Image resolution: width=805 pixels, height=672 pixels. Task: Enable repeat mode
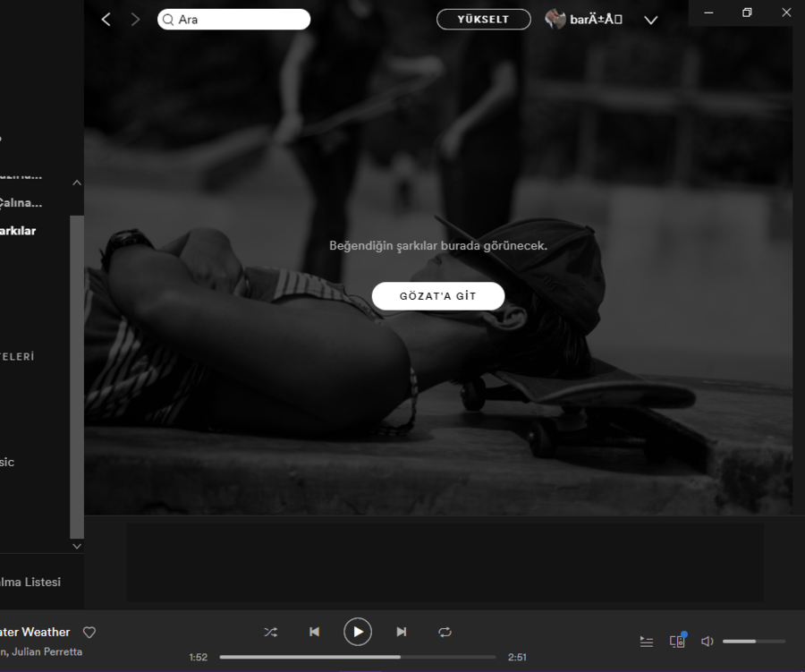[x=445, y=632]
